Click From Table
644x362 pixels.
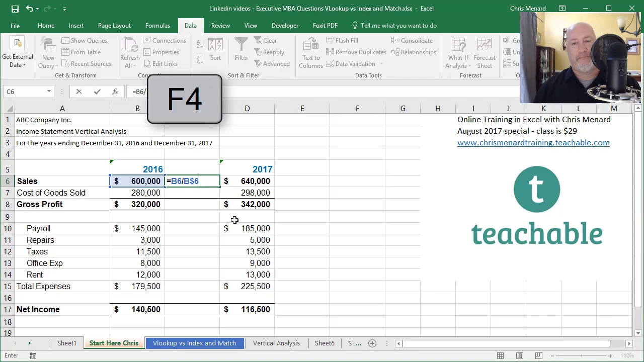tap(81, 52)
